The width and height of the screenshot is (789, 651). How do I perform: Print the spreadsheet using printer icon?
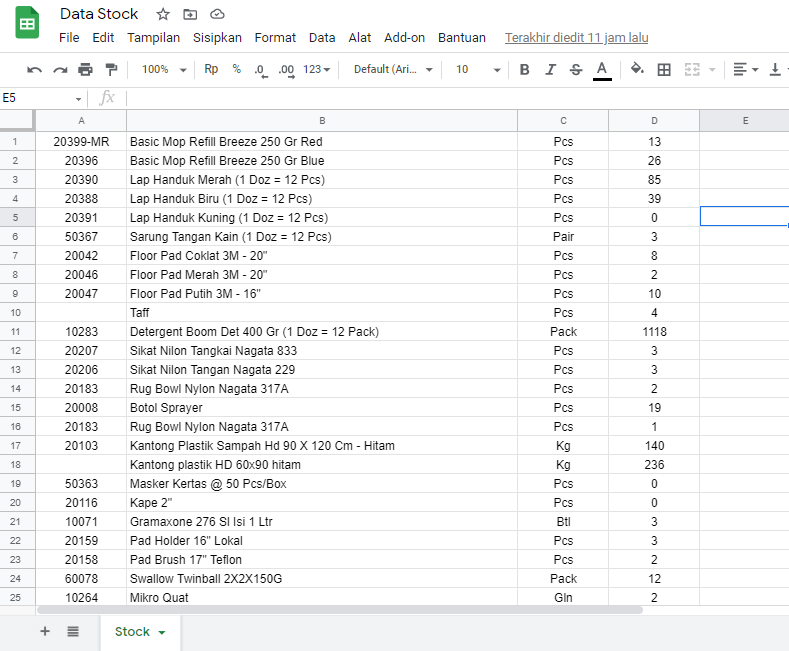tap(86, 69)
